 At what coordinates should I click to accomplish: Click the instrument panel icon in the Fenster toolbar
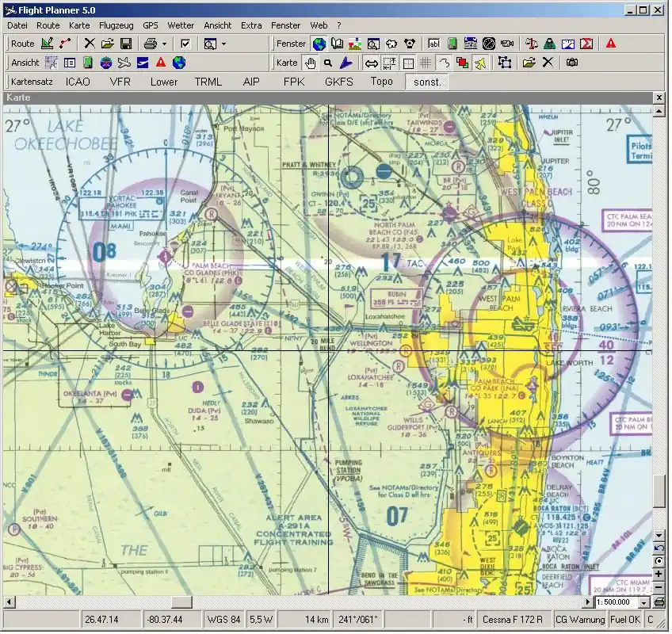tap(471, 44)
